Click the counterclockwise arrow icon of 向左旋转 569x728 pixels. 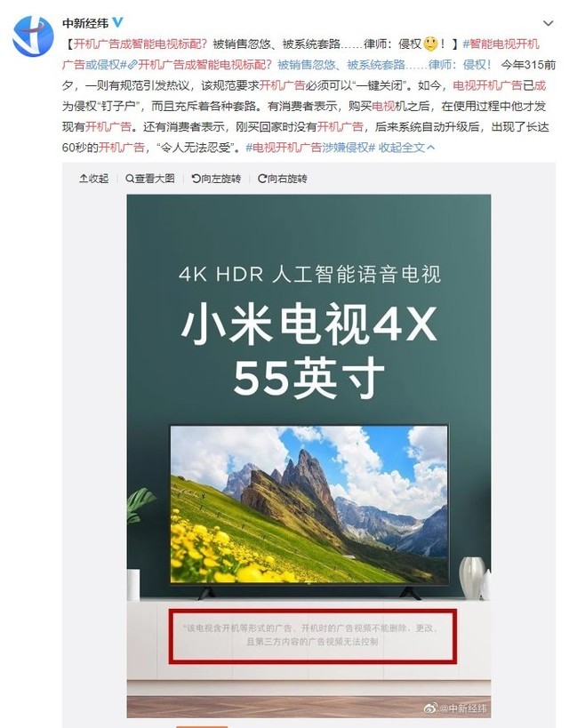pos(196,179)
